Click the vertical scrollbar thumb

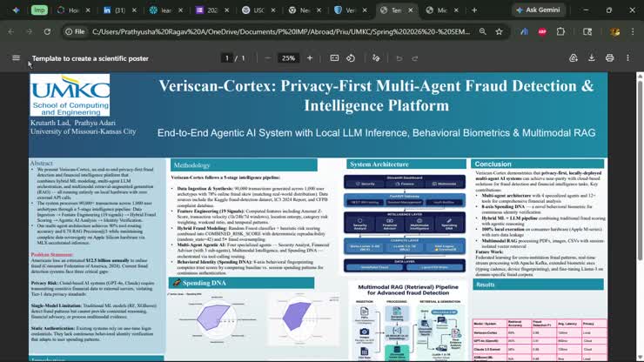[x=640, y=170]
